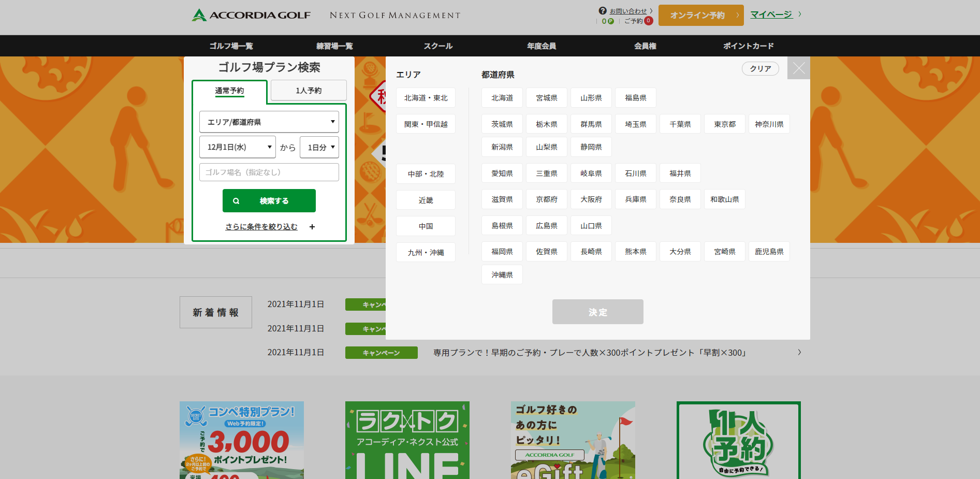Click the Accordia Golf logo
This screenshot has width=980, height=479.
251,15
